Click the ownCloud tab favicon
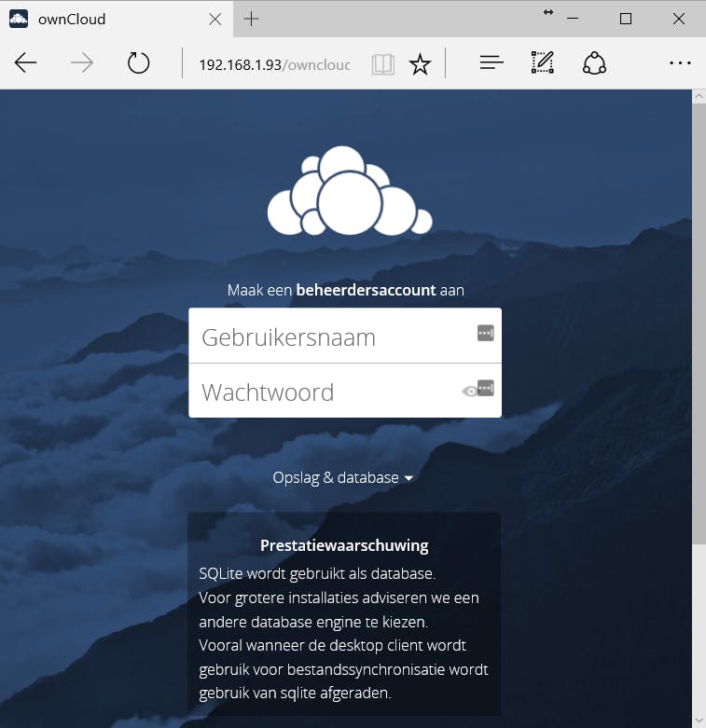 [x=19, y=19]
